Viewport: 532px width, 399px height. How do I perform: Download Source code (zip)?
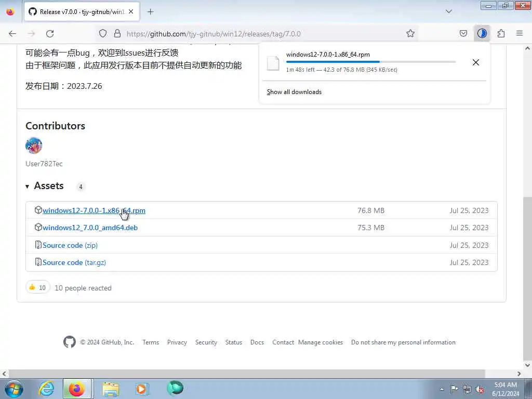click(x=70, y=245)
